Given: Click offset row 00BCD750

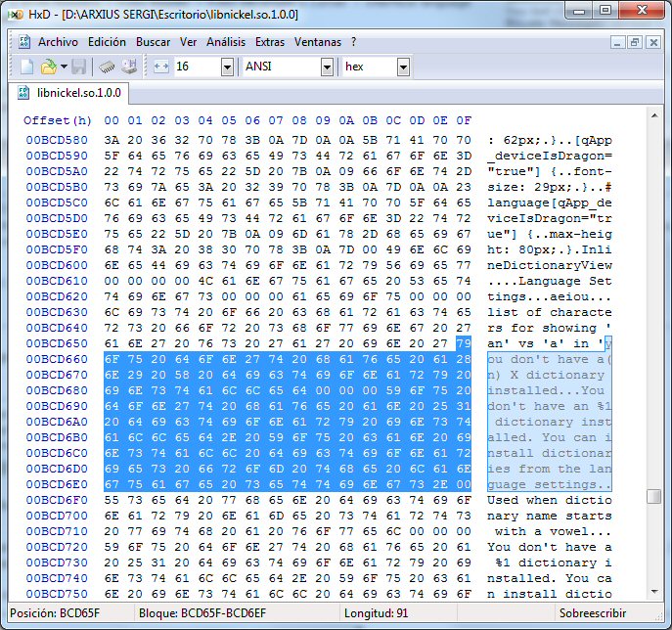Looking at the screenshot, I should pyautogui.click(x=57, y=594).
